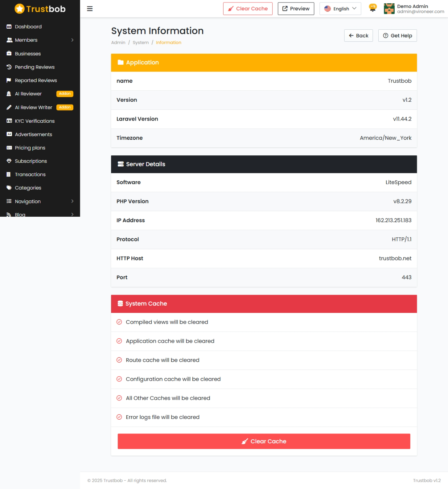Click the Trustbob star logo icon
448x489 pixels.
tap(20, 9)
